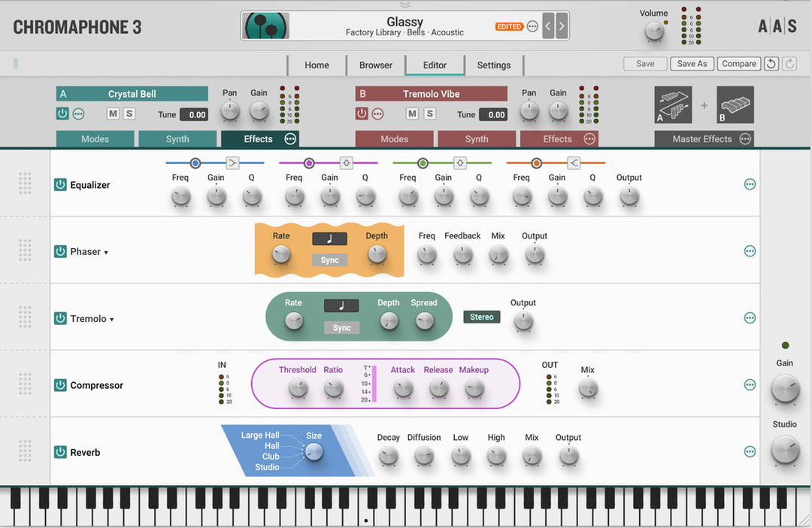
Task: Open the preset options menu next to EDITED
Action: click(x=532, y=26)
